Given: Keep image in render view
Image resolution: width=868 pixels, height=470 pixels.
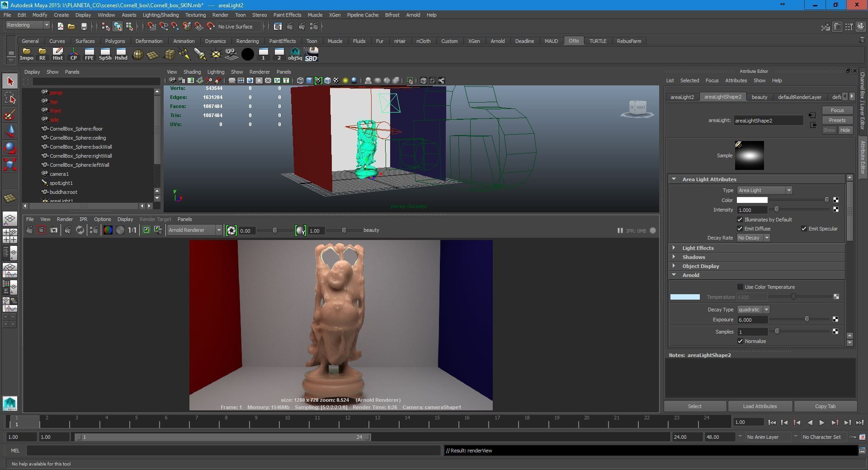Looking at the screenshot, I should 146,230.
